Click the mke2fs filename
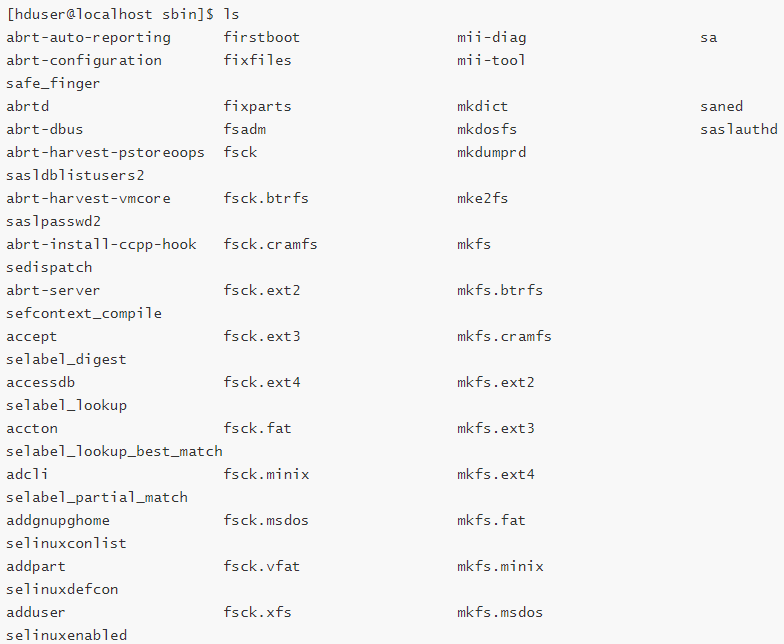This screenshot has width=784, height=644. 482,198
